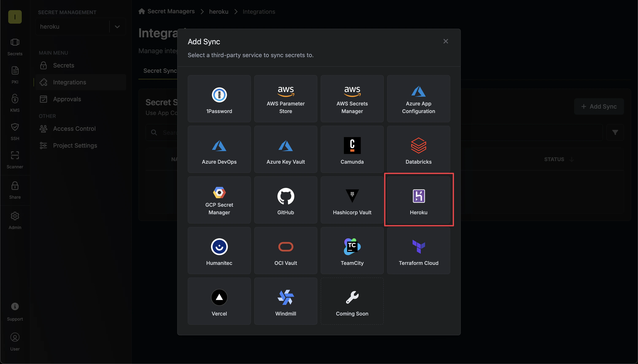The image size is (638, 364).
Task: Open the Admin settings
Action: tap(15, 221)
